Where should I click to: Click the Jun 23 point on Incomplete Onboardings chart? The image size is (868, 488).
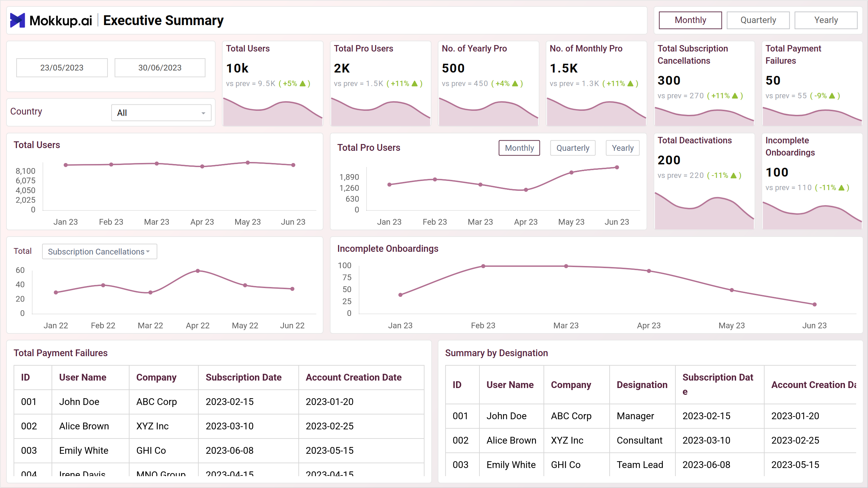point(814,304)
